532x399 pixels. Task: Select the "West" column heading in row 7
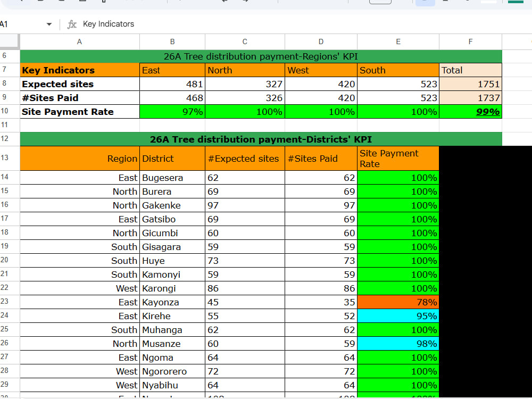(321, 70)
